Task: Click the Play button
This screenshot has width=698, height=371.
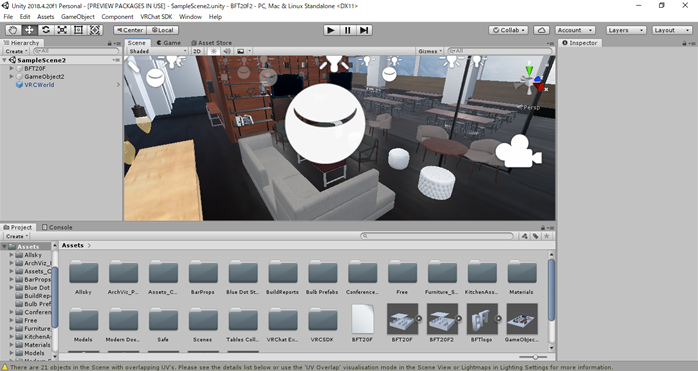Action: click(331, 30)
